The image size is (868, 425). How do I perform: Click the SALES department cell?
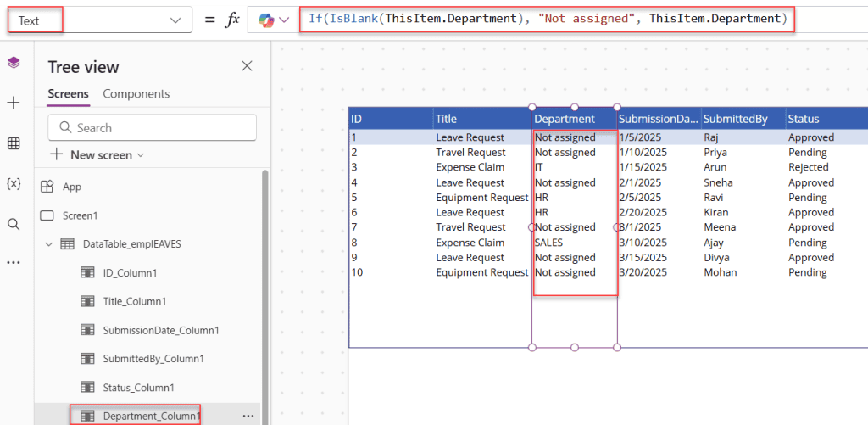tap(549, 243)
